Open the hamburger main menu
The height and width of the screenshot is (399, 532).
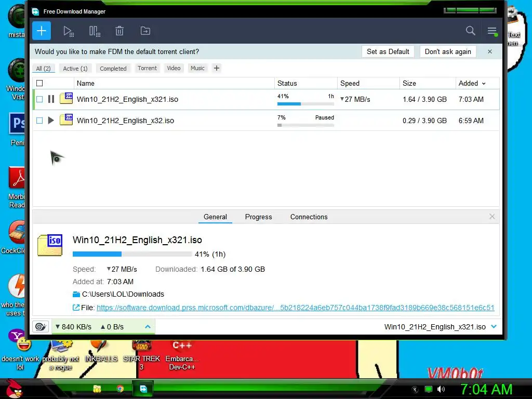(x=492, y=31)
